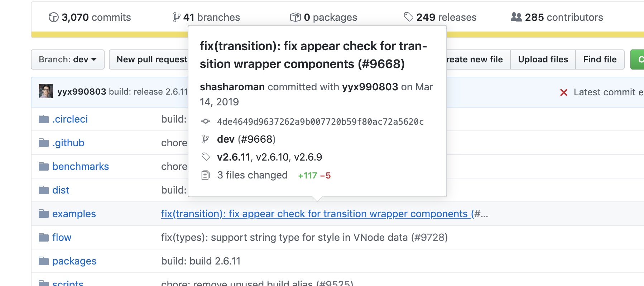Click the Upload files button
Image resolution: width=644 pixels, height=286 pixels.
point(543,59)
